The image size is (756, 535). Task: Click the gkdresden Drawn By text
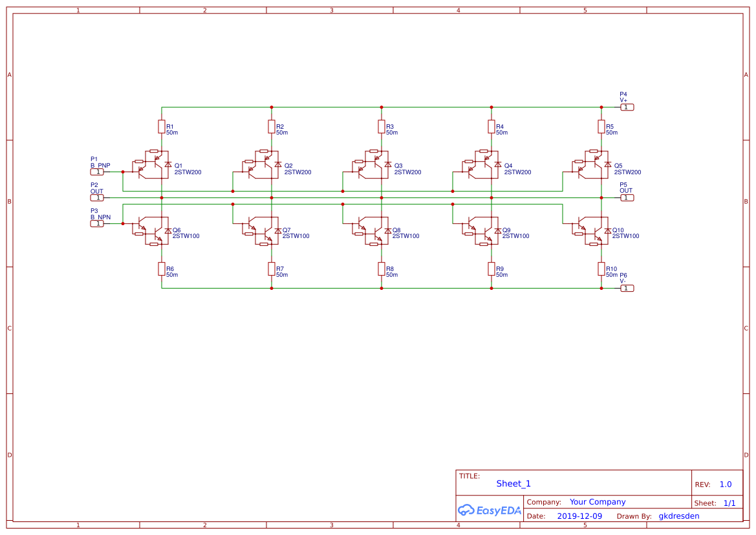678,516
